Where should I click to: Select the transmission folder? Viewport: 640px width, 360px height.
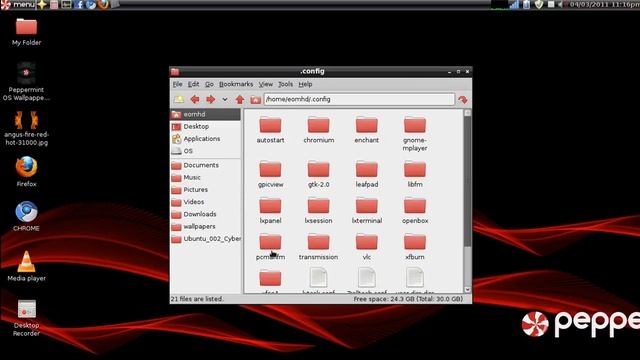coord(318,247)
